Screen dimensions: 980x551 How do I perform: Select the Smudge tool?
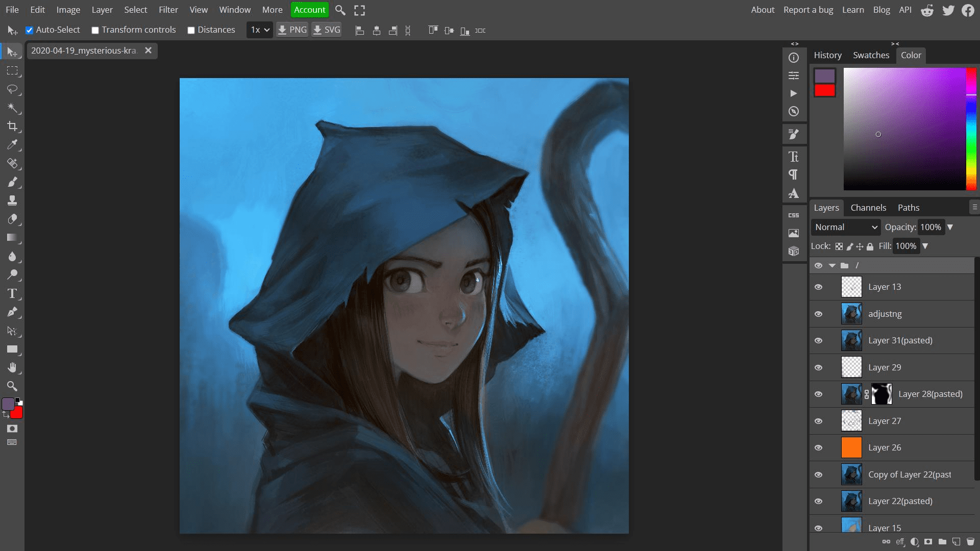point(12,274)
